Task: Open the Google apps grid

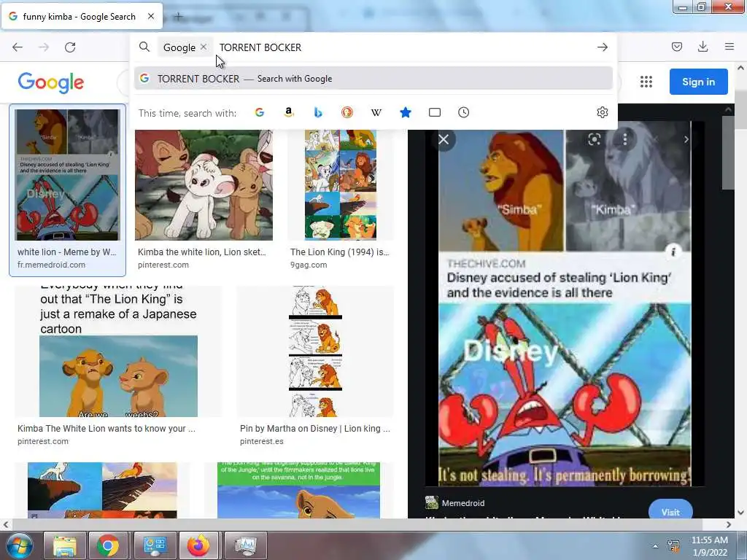Action: (646, 82)
